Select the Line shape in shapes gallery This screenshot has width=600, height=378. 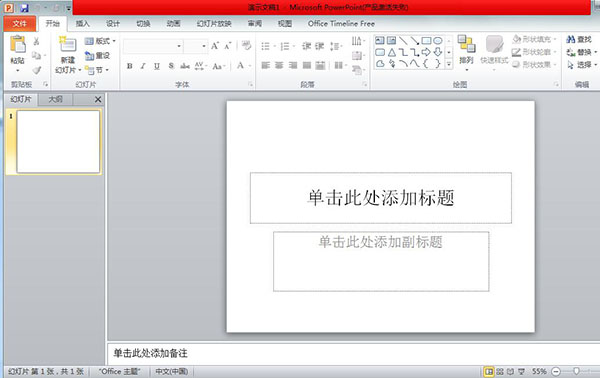click(403, 40)
